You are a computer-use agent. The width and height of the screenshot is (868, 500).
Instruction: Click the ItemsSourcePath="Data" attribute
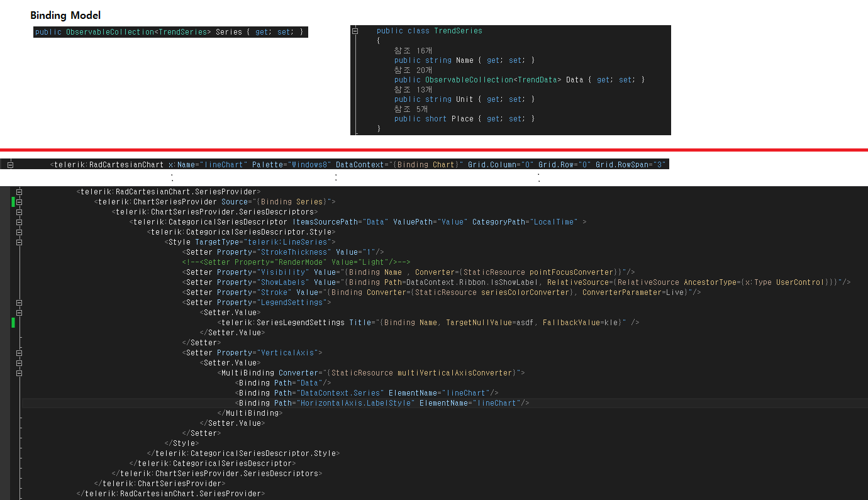(340, 222)
